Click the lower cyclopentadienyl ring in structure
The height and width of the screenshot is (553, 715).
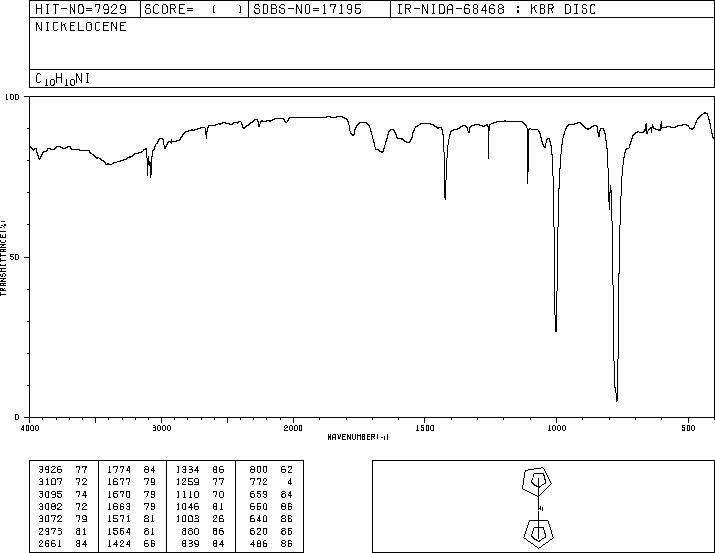[x=538, y=532]
